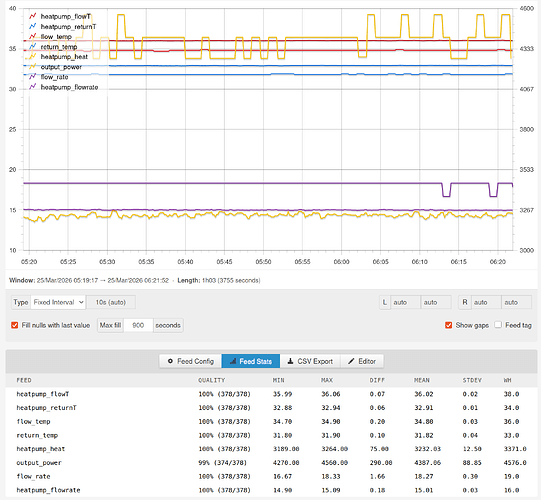Click the left axis min auto field
The image size is (541, 500).
405,302
